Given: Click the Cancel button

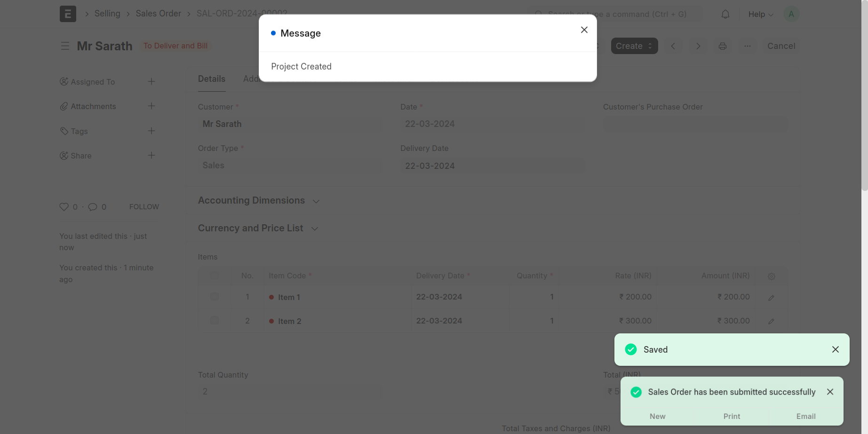Looking at the screenshot, I should coord(781,46).
